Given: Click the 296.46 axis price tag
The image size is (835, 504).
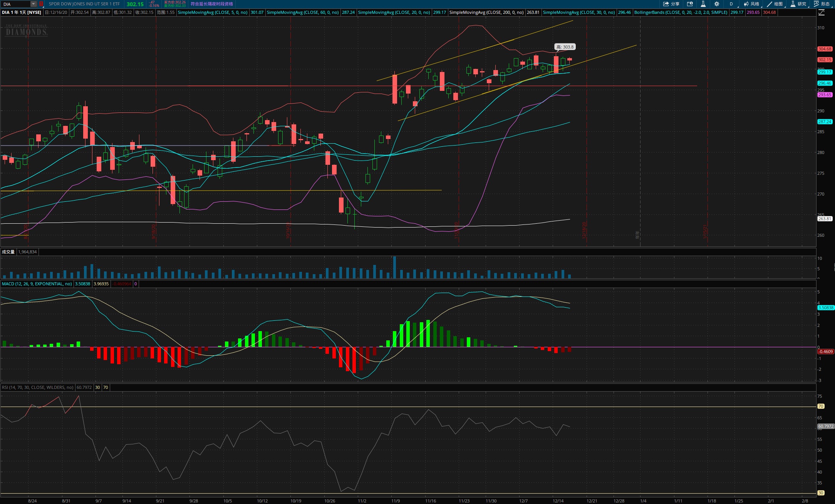Looking at the screenshot, I should (x=825, y=83).
